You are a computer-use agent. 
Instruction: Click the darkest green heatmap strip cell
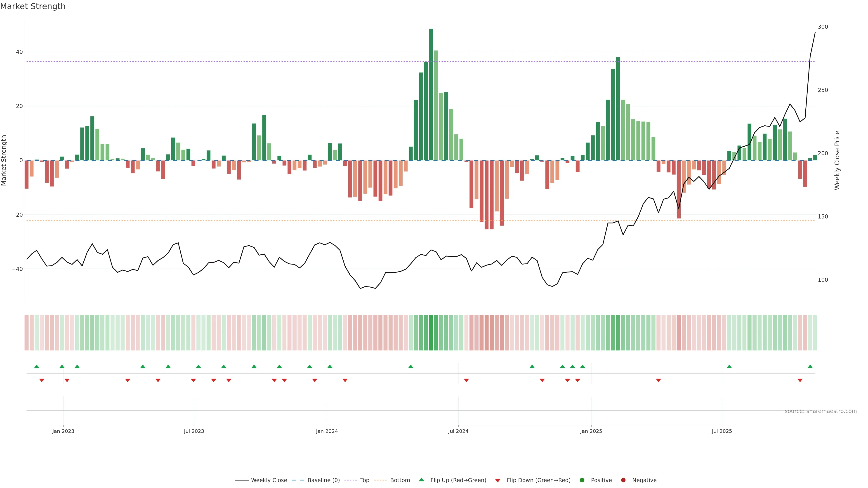(x=431, y=333)
